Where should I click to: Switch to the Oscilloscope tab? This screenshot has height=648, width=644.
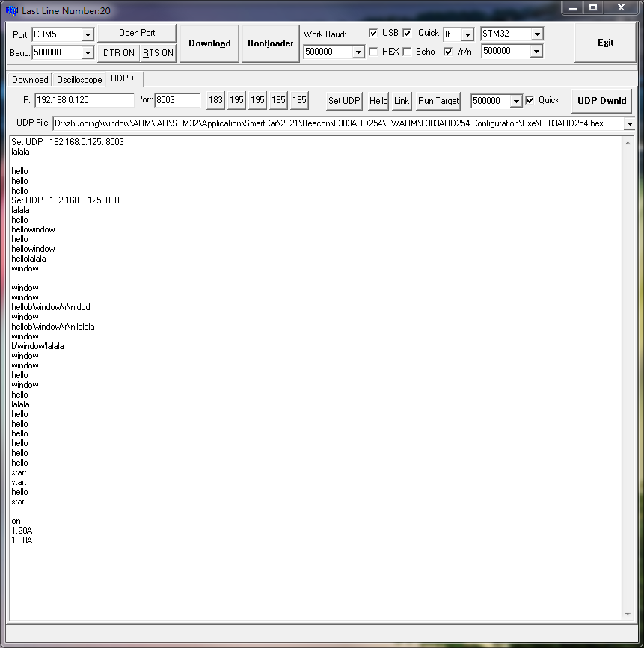pyautogui.click(x=79, y=80)
